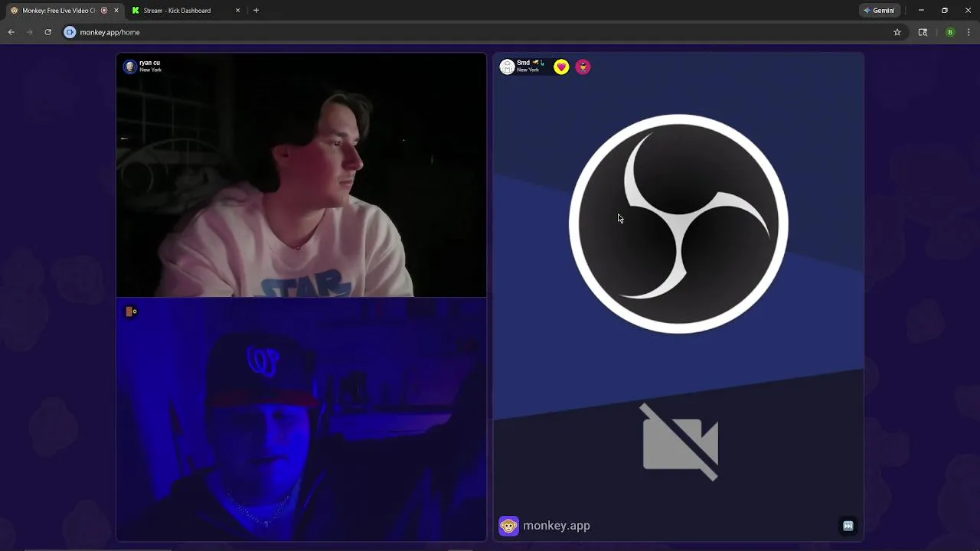
Task: Open the Chrome profile B avatar
Action: (950, 32)
